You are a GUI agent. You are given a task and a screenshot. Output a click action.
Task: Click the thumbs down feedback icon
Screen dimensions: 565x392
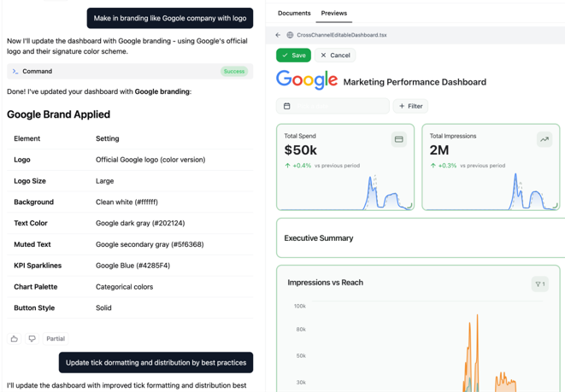click(32, 339)
